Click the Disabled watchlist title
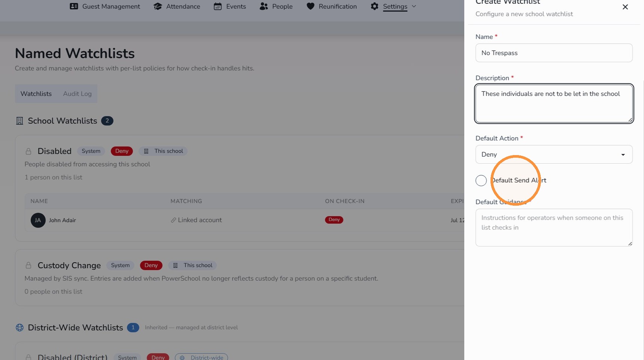644x360 pixels. tap(55, 151)
